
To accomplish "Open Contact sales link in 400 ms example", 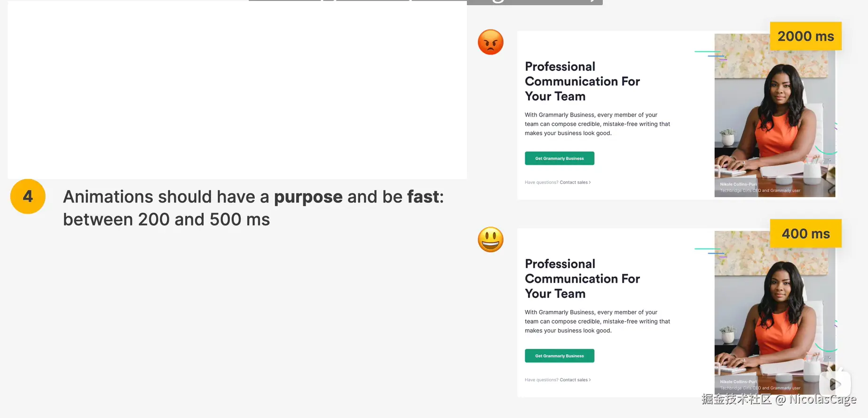I will [575, 379].
